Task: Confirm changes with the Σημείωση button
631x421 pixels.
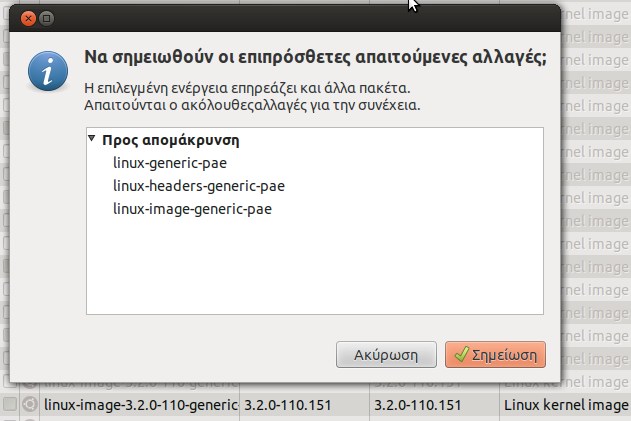Action: tap(496, 353)
